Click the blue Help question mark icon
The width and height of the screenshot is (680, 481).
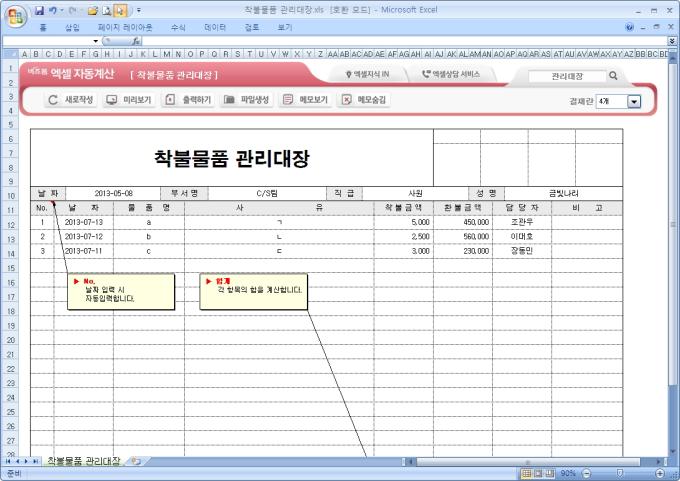629,27
